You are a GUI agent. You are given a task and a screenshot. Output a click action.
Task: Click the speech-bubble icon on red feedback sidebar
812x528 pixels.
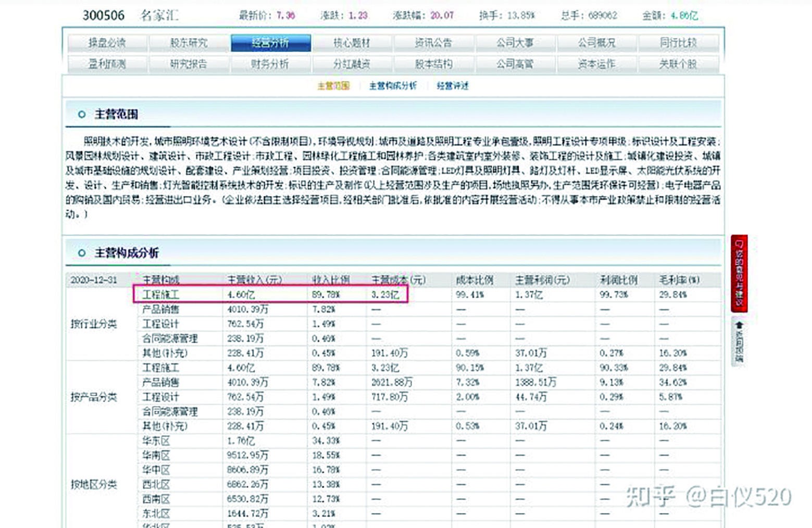point(740,243)
